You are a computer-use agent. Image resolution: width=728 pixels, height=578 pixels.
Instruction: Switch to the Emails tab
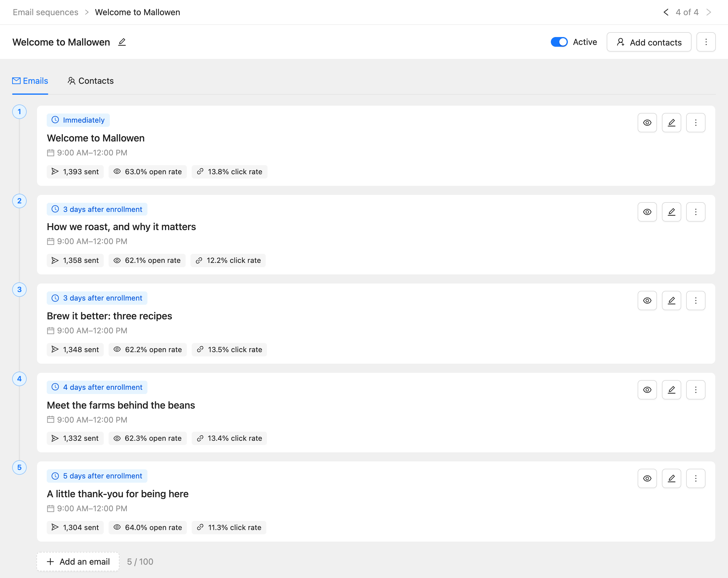tap(30, 81)
